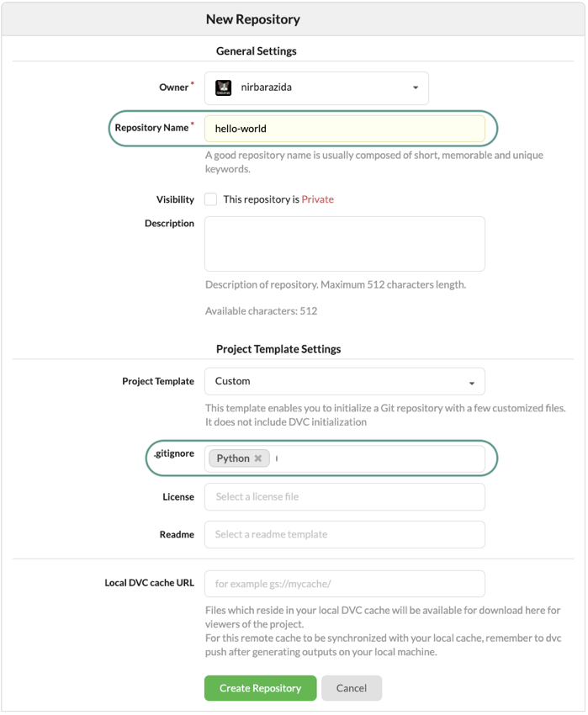588x715 pixels.
Task: Toggle the Private repository visibility checkbox
Action: pyautogui.click(x=211, y=199)
